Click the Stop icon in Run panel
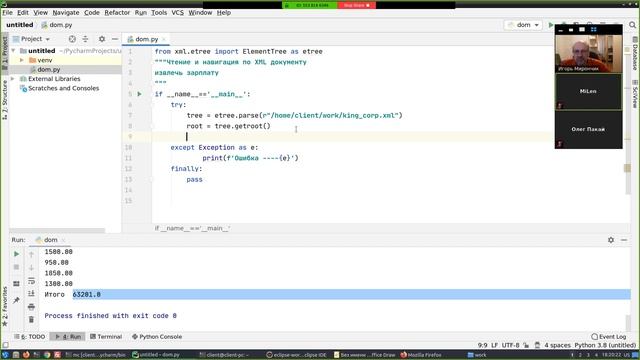The image size is (640, 360). (16, 267)
